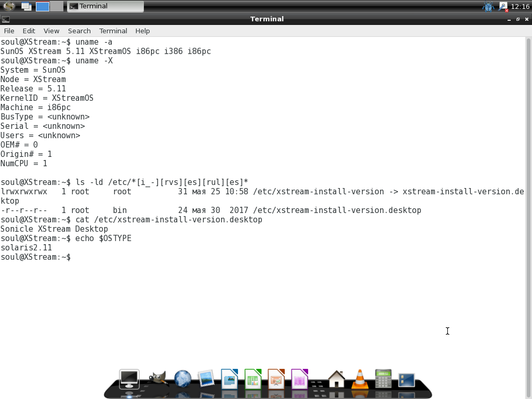532x399 pixels.
Task: Open the File menu
Action: coord(9,31)
